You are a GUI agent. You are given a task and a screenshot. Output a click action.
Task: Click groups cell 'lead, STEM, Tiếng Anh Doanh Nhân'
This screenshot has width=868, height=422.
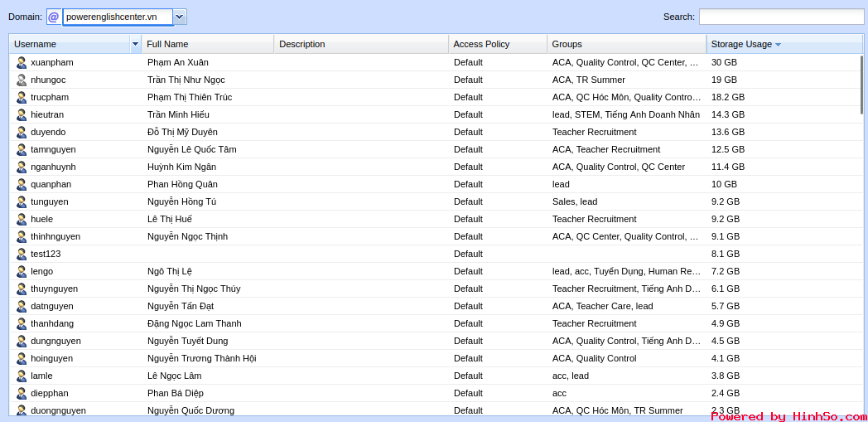(626, 114)
